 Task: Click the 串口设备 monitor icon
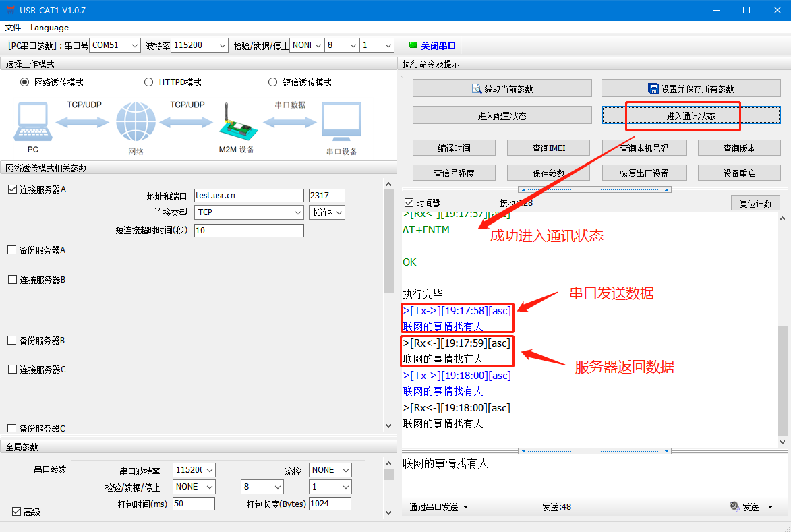point(341,123)
